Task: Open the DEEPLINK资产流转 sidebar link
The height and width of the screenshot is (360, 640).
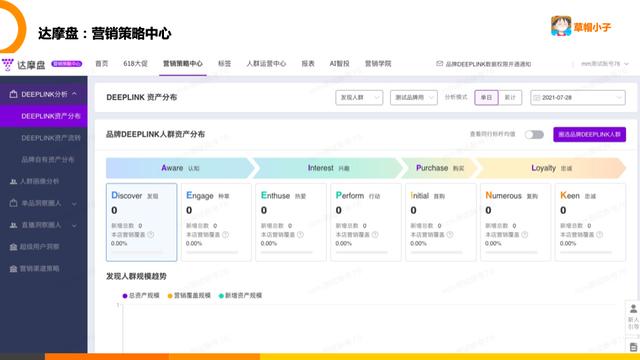Action: [x=51, y=138]
